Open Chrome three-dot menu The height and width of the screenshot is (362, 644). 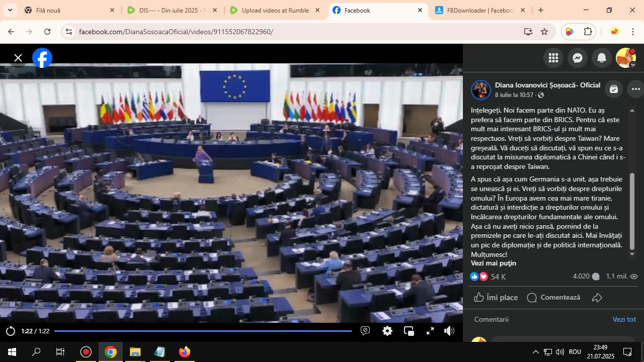coord(633,32)
